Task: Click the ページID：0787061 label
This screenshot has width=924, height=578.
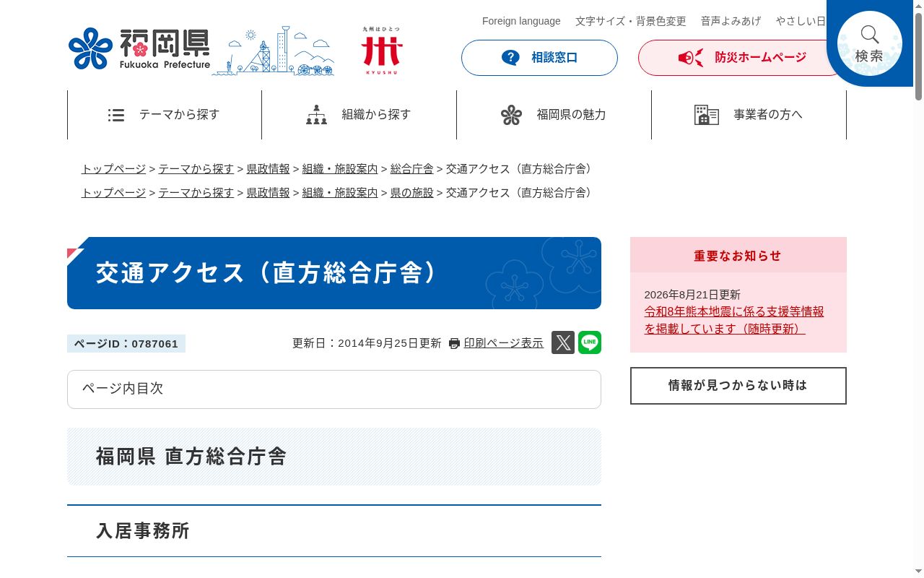Action: tap(126, 344)
